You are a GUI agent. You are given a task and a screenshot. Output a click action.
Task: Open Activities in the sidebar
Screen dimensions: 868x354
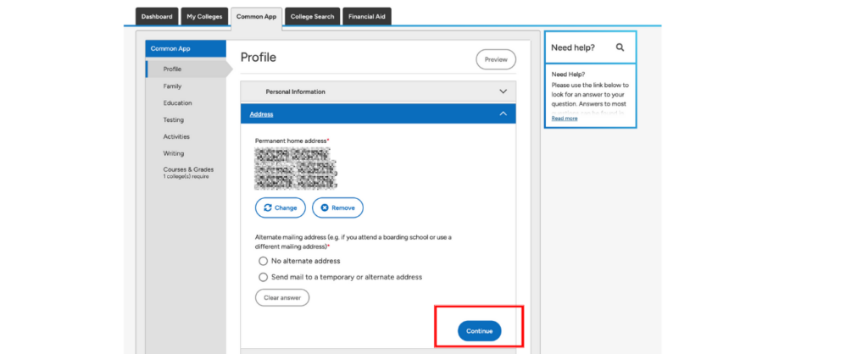[176, 136]
